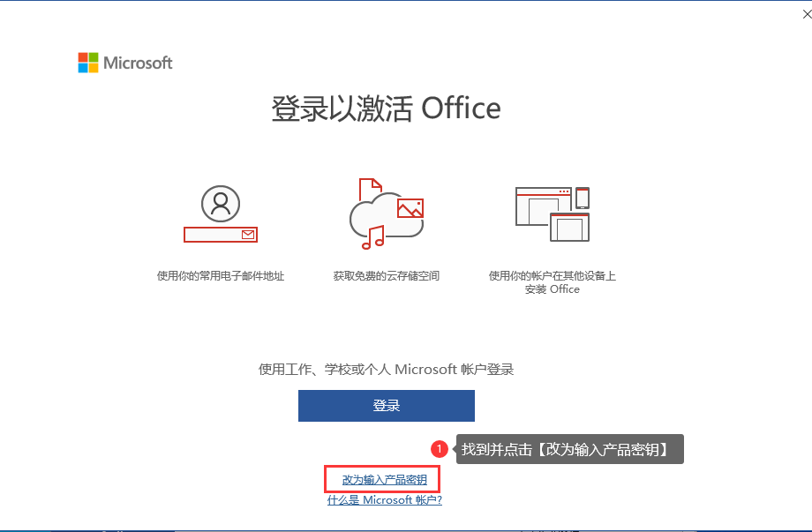Click the user account circle icon
This screenshot has height=532, width=812.
[x=220, y=205]
